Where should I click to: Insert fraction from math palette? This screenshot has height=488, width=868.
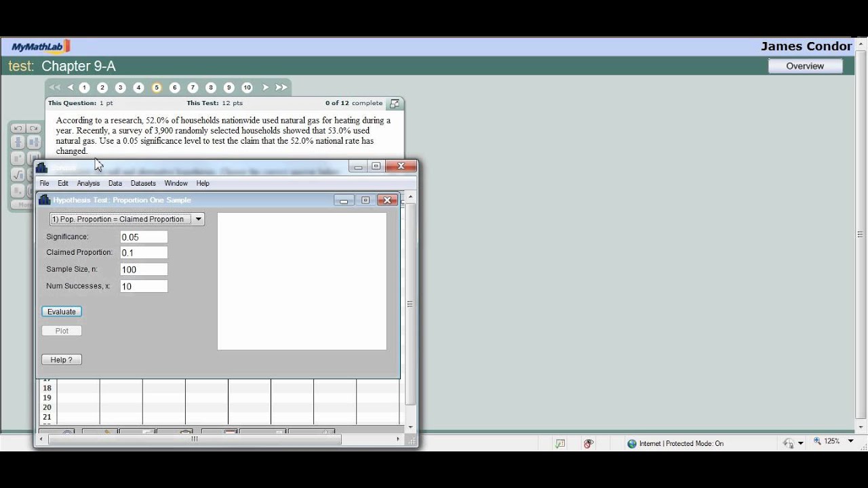click(18, 142)
